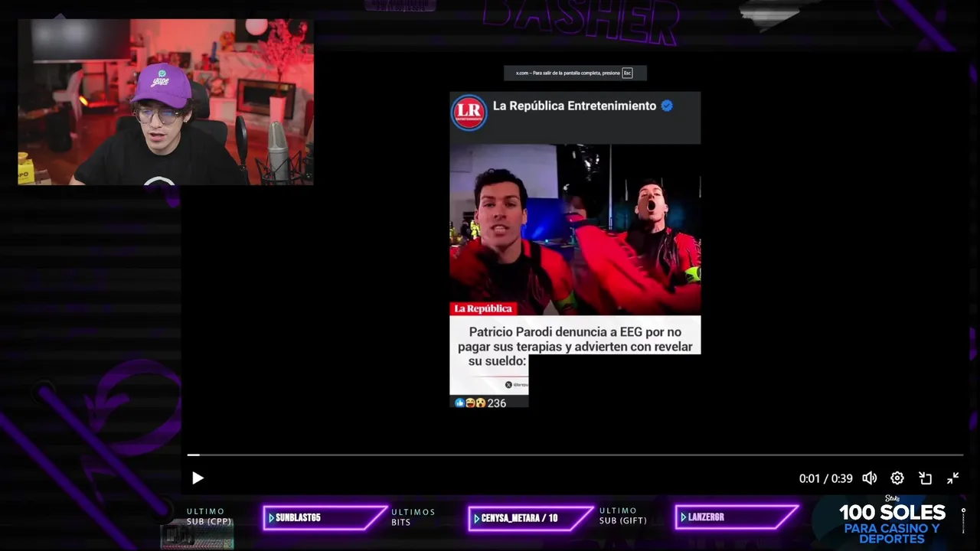The width and height of the screenshot is (980, 551).
Task: Click the X logo watermark in post
Action: coord(508,385)
